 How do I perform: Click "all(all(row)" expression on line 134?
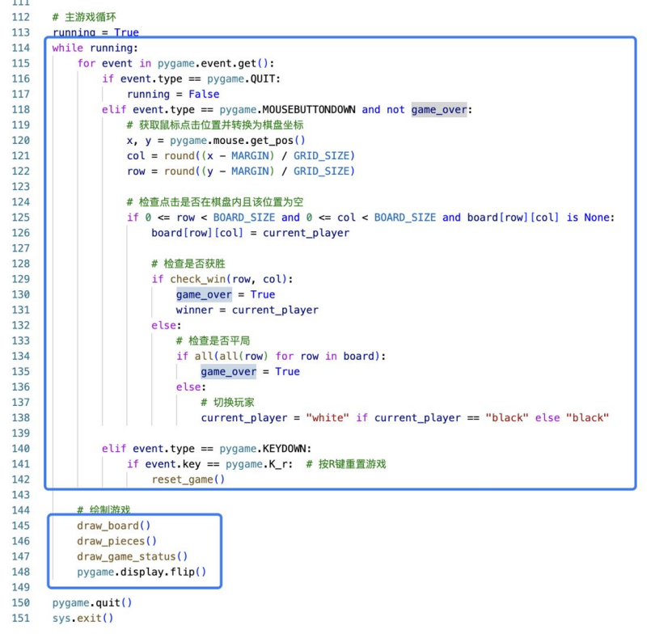(231, 357)
